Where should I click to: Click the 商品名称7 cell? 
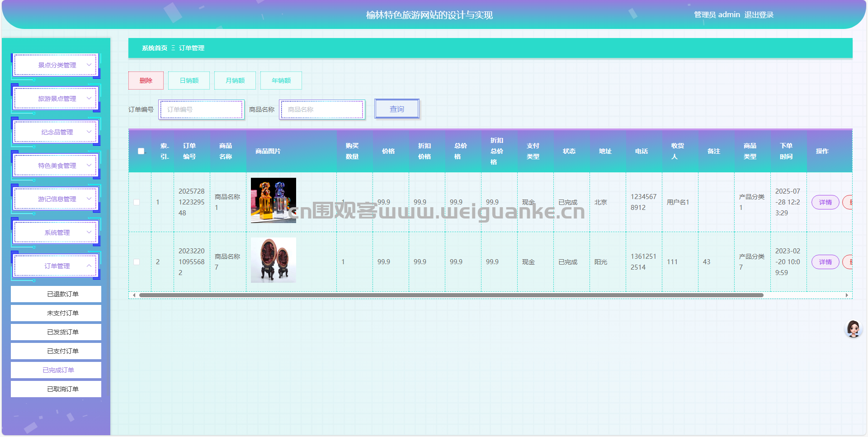tap(227, 262)
